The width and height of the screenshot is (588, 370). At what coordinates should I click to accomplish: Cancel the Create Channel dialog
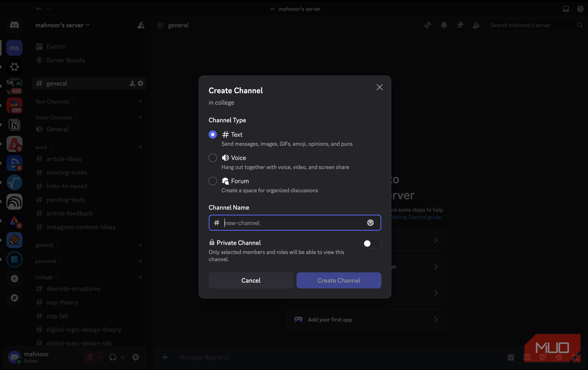(x=251, y=280)
